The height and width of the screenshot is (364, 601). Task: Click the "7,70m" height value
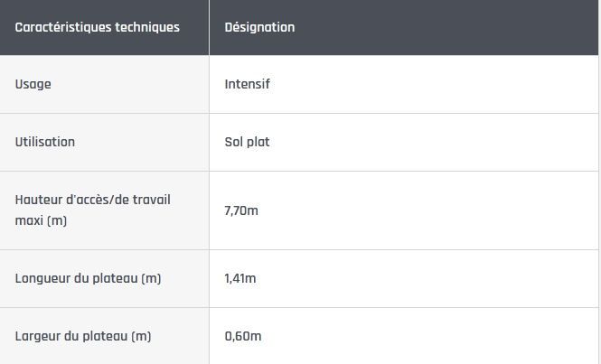click(241, 210)
